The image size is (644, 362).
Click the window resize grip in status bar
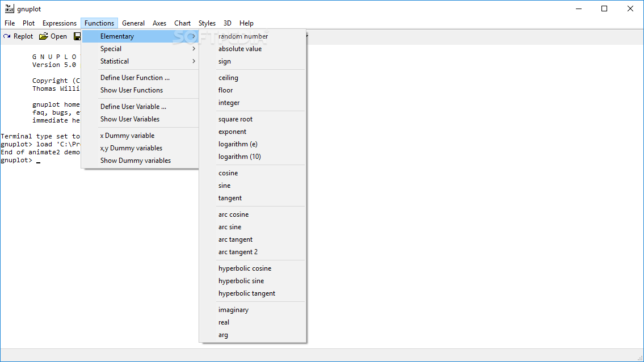639,358
